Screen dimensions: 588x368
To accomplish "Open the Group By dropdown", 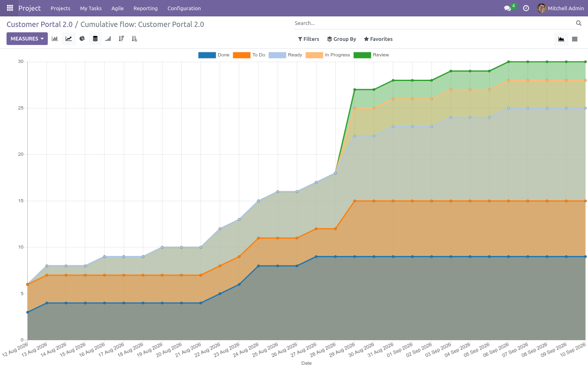I will 342,39.
